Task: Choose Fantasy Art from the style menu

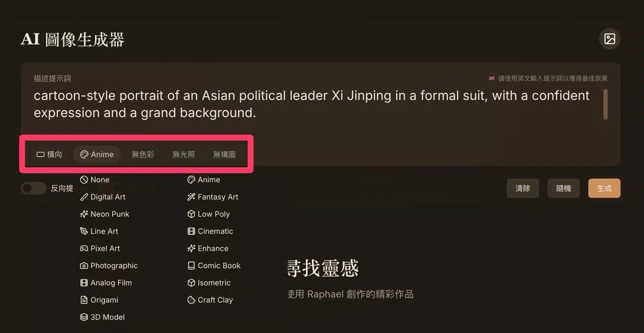Action: (213, 197)
